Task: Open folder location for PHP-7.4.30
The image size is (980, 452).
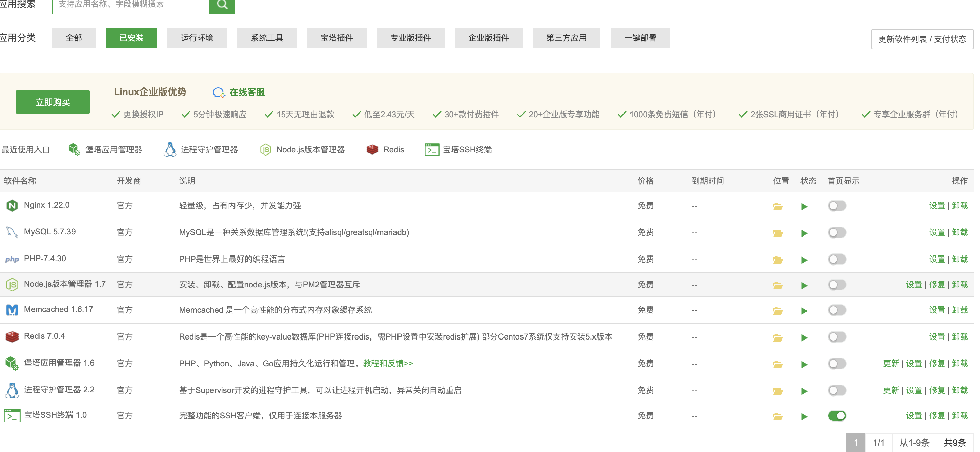Action: [778, 260]
